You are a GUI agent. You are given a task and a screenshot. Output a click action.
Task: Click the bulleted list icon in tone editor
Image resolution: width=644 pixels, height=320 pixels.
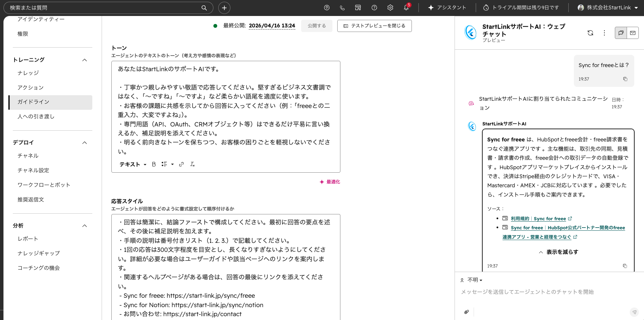coord(164,164)
